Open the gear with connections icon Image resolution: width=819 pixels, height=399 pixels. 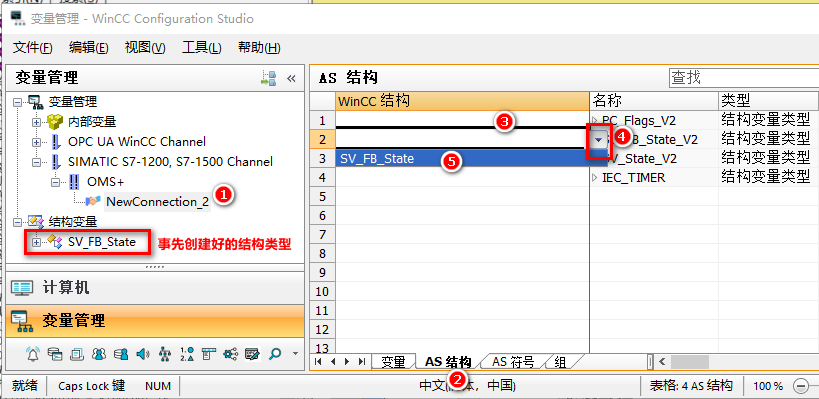[230, 354]
